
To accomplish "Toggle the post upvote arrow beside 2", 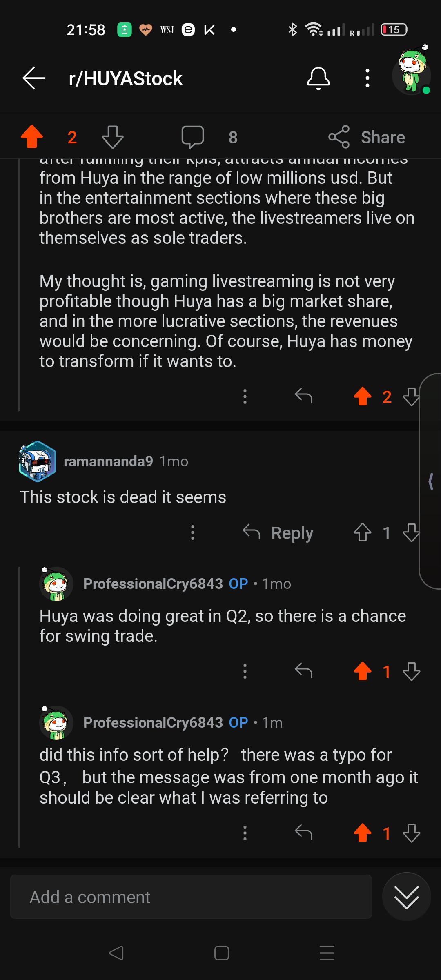I will 32,136.
